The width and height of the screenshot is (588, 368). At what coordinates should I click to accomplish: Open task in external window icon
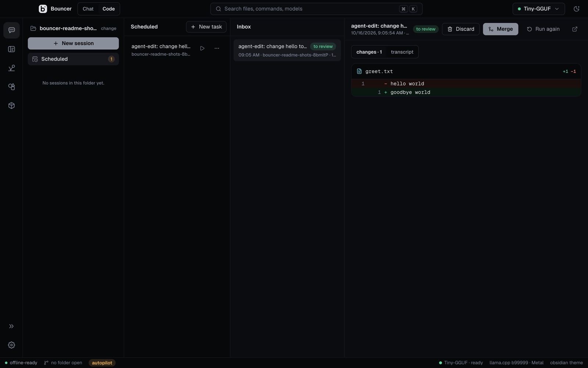575,29
